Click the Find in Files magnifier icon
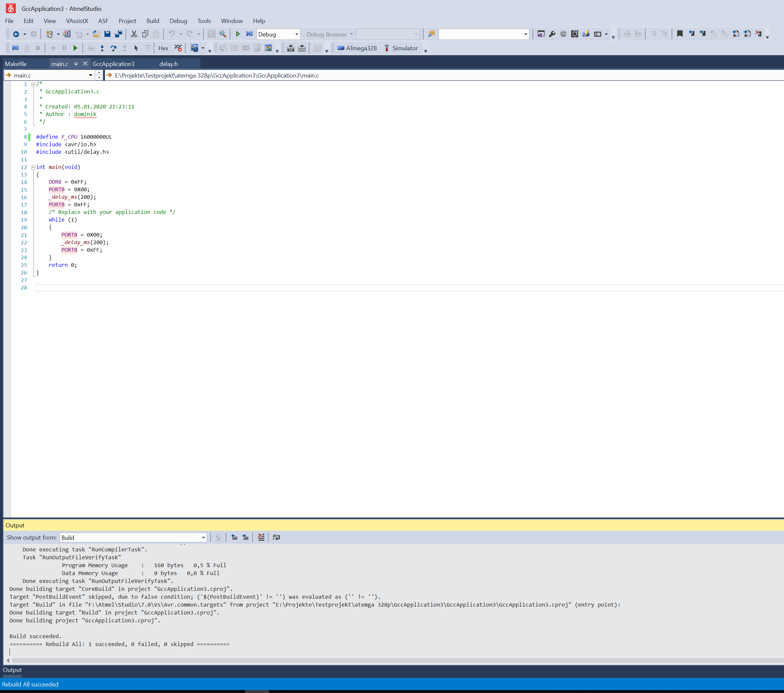The height and width of the screenshot is (693, 784). point(222,34)
